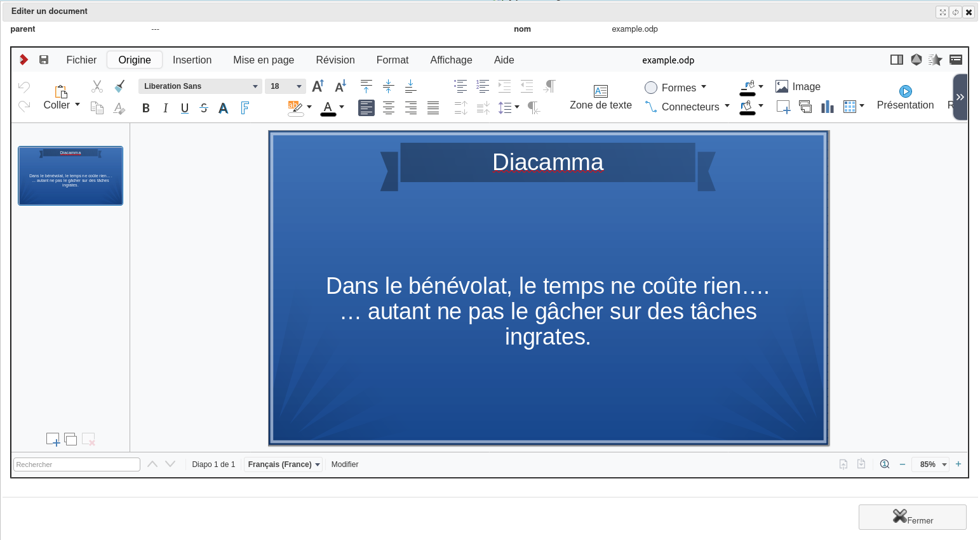This screenshot has height=540, width=980.
Task: Open the Français (France) language dropdown
Action: (x=283, y=464)
